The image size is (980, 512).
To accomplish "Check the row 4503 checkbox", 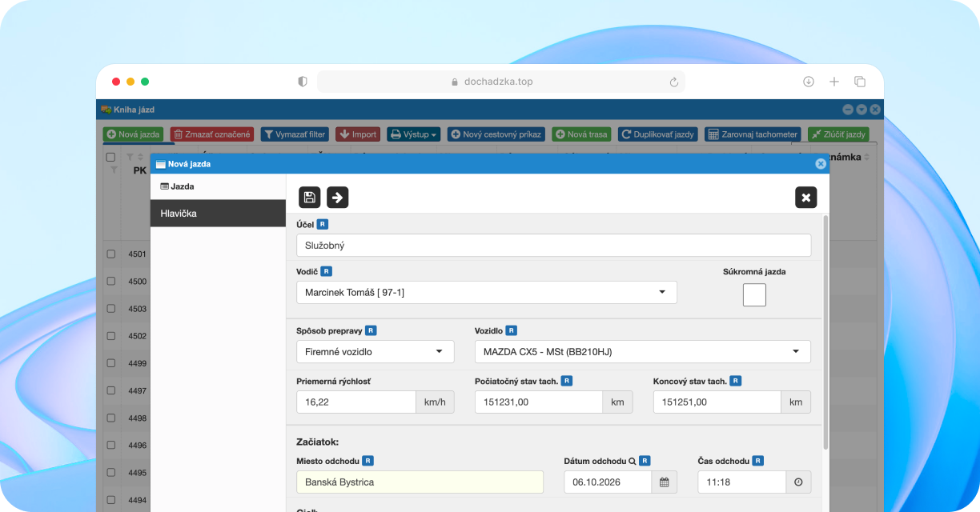I will tap(111, 308).
